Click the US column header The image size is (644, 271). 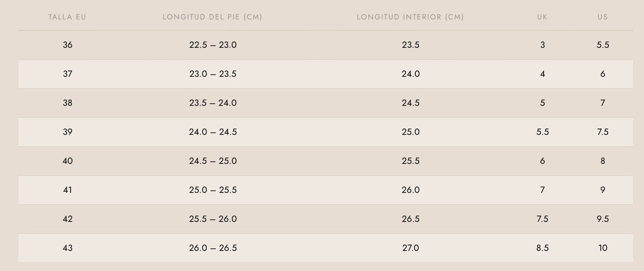pyautogui.click(x=602, y=17)
